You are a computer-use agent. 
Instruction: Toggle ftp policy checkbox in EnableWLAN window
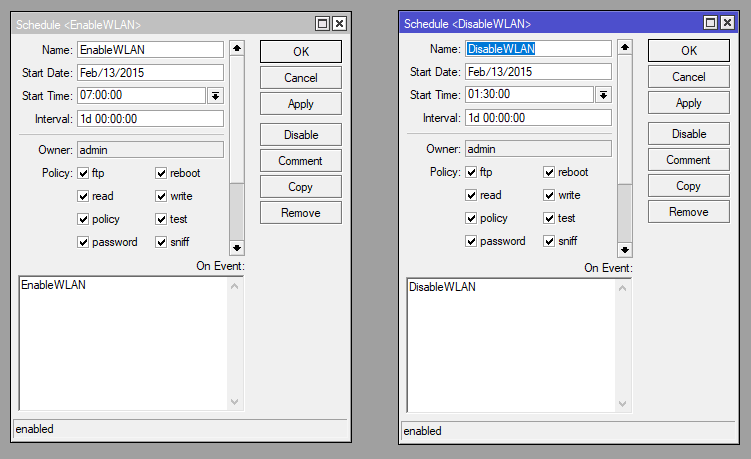click(83, 173)
